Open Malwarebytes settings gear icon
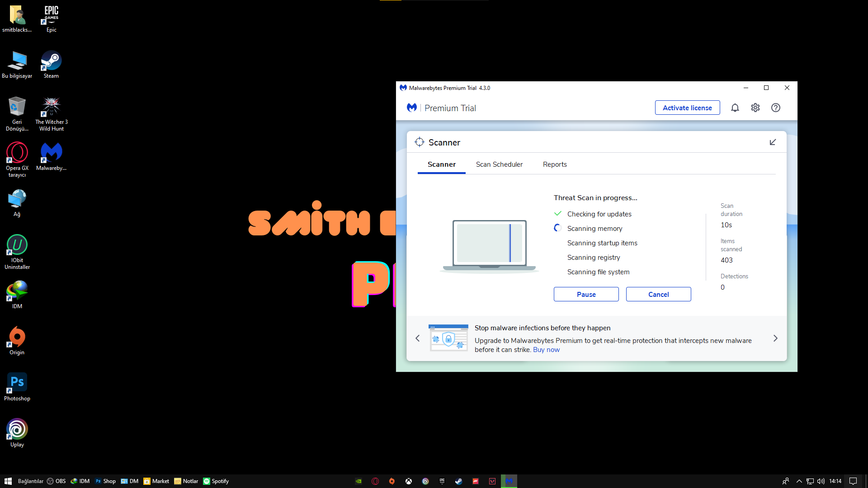The image size is (868, 488). [755, 108]
